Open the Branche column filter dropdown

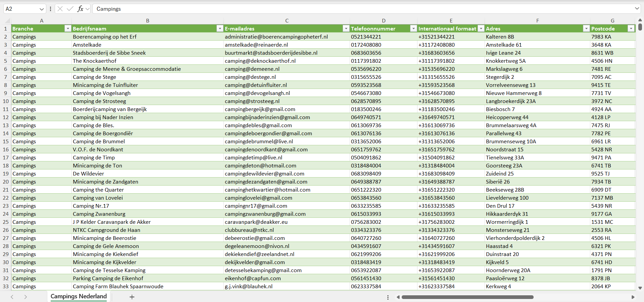coord(67,29)
